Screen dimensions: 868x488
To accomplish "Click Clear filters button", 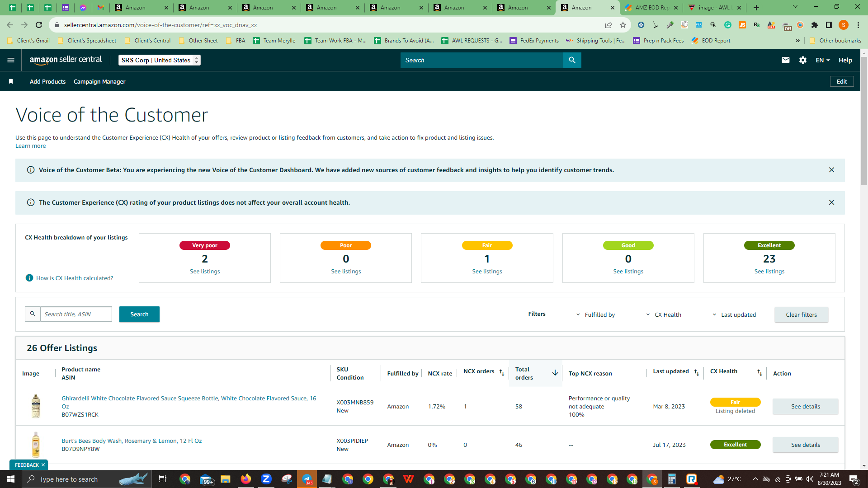I will tap(801, 314).
